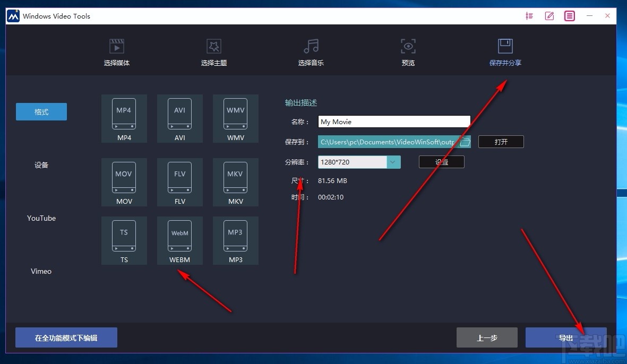Open the 设置 resolution settings button
Image resolution: width=627 pixels, height=364 pixels.
441,161
